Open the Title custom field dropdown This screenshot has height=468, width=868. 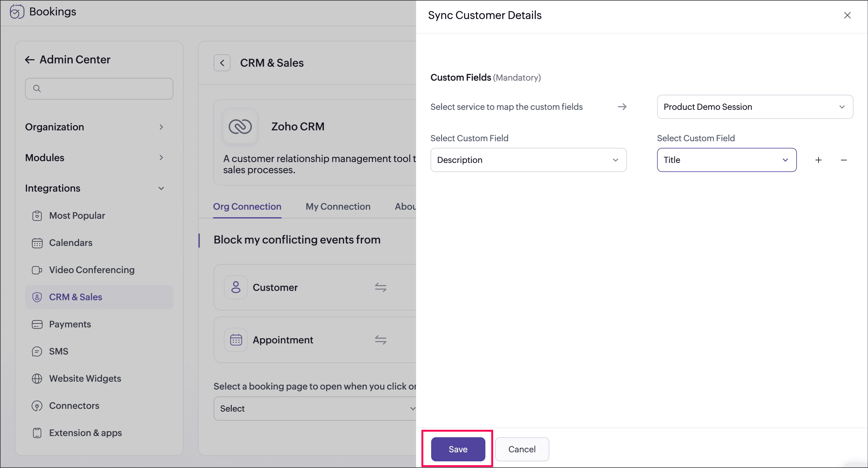click(726, 160)
